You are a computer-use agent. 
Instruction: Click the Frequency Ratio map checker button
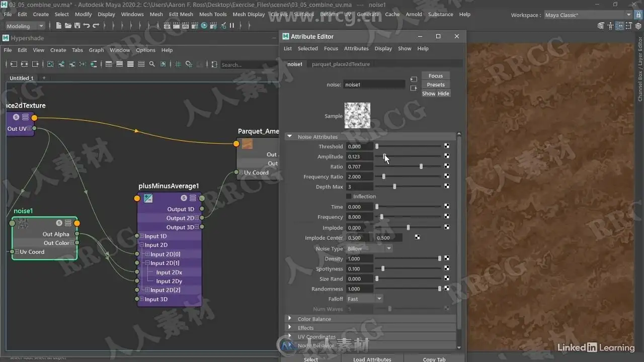pyautogui.click(x=446, y=176)
